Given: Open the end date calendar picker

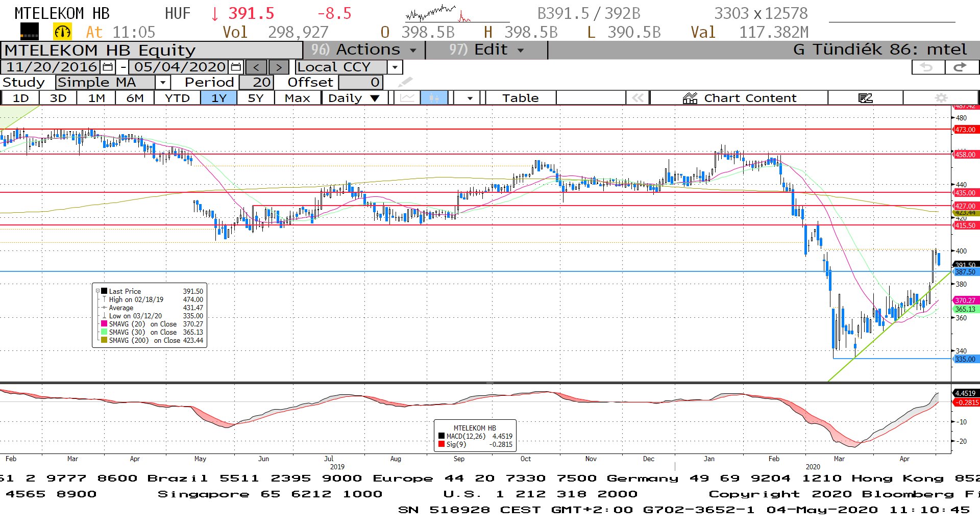Looking at the screenshot, I should 236,67.
